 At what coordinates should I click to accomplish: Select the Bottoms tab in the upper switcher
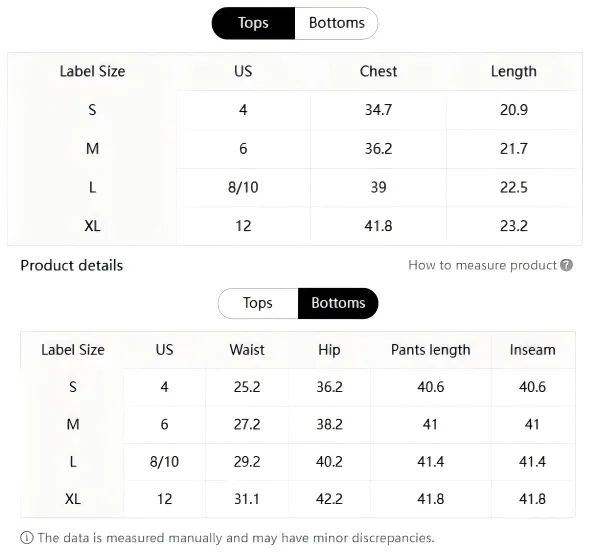(336, 23)
